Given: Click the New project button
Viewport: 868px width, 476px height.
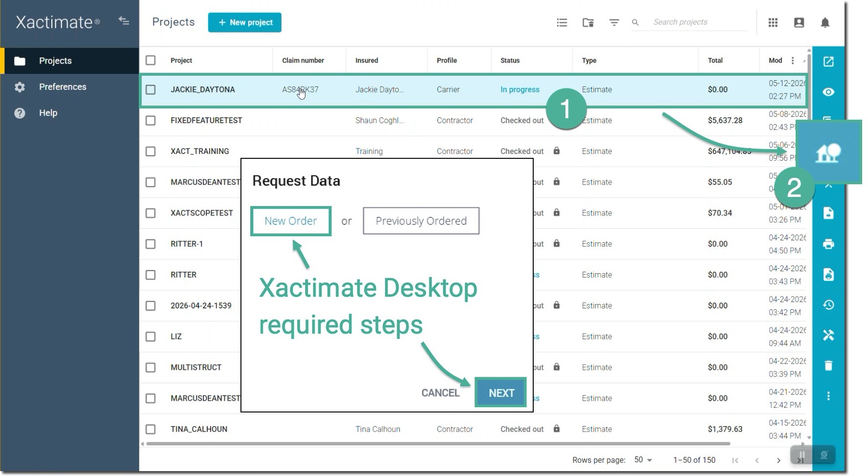Looking at the screenshot, I should pyautogui.click(x=244, y=22).
